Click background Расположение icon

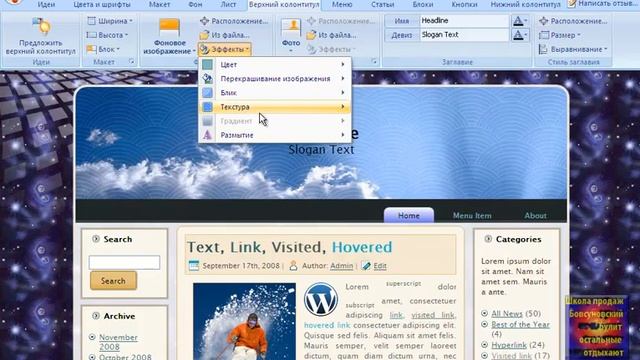[204, 21]
